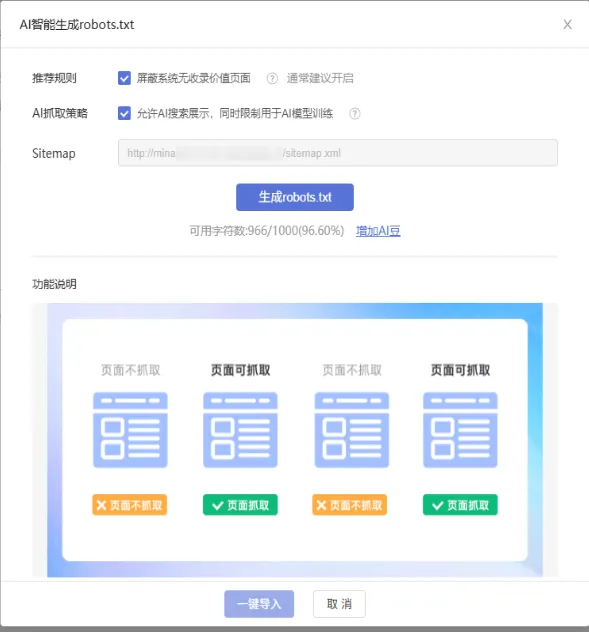
Task: Uncheck 屏蔽系统无收录价值页面 checkbox
Action: click(124, 78)
